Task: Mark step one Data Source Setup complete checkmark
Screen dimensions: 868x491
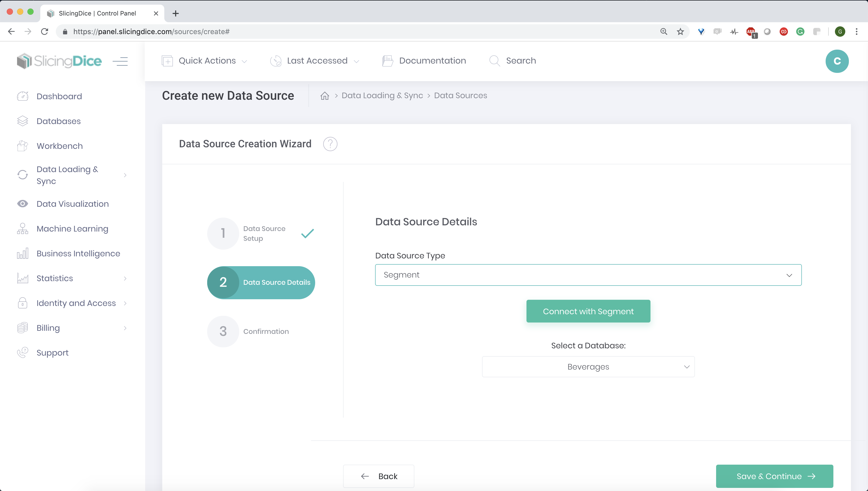Action: 307,233
